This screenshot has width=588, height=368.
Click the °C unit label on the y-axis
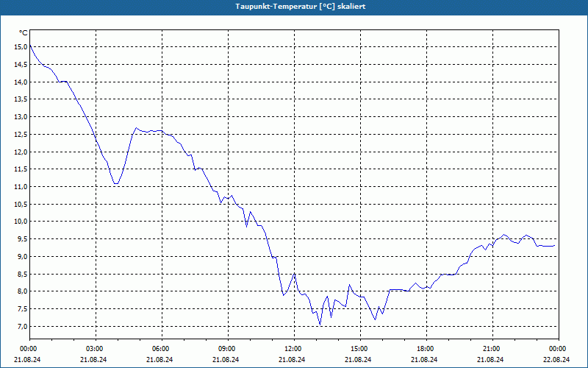click(x=24, y=33)
